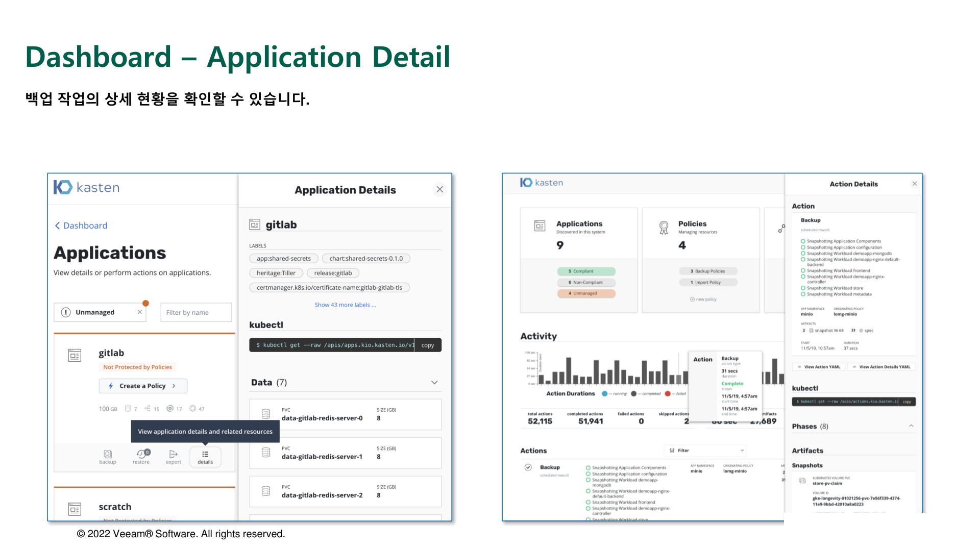Toggle the 4 Unmanaged status filter
Viewport: 980px width, 551px height.
[x=586, y=293]
